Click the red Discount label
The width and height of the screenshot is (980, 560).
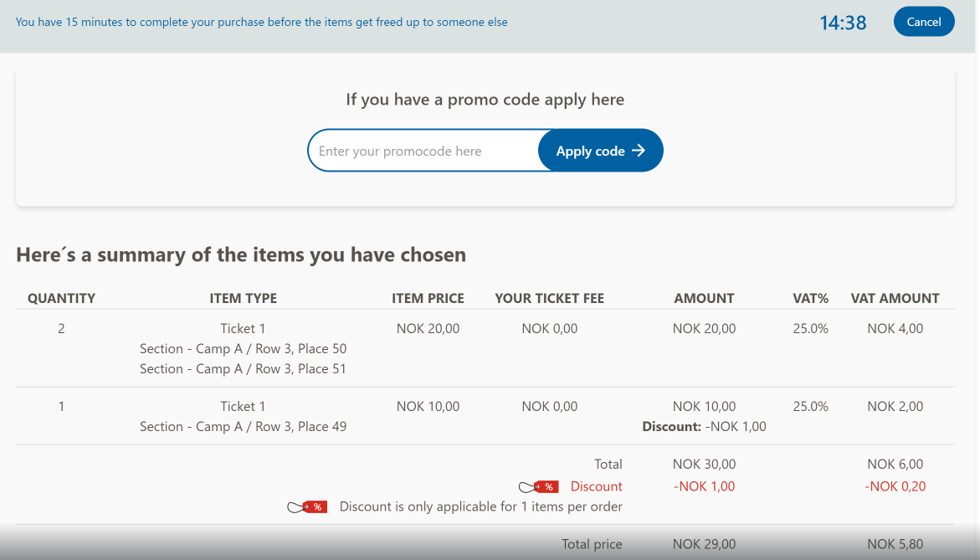596,486
